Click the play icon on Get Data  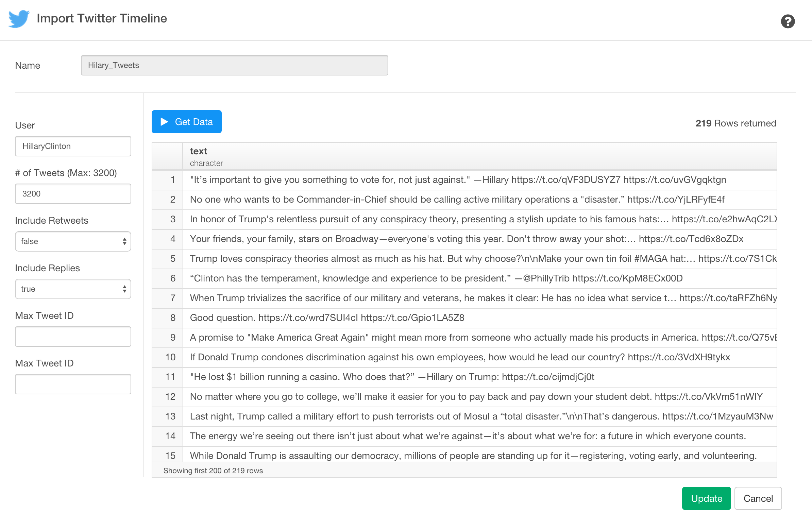tap(164, 121)
